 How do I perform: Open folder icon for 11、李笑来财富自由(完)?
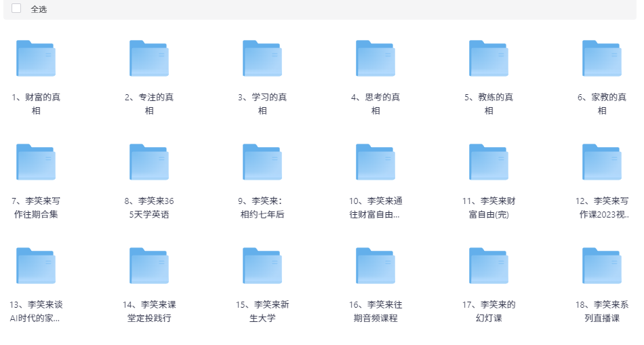489,162
